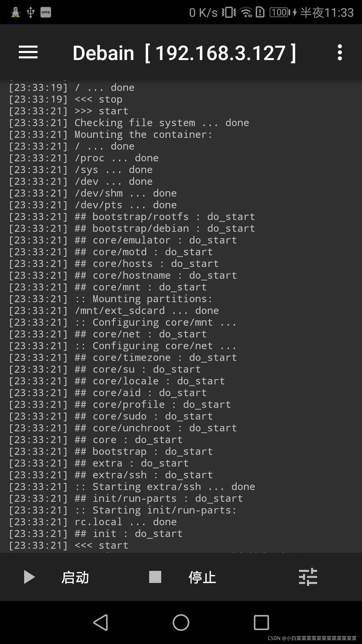The height and width of the screenshot is (644, 362).
Task: Tap the 启动 (start) label
Action: coord(75,578)
